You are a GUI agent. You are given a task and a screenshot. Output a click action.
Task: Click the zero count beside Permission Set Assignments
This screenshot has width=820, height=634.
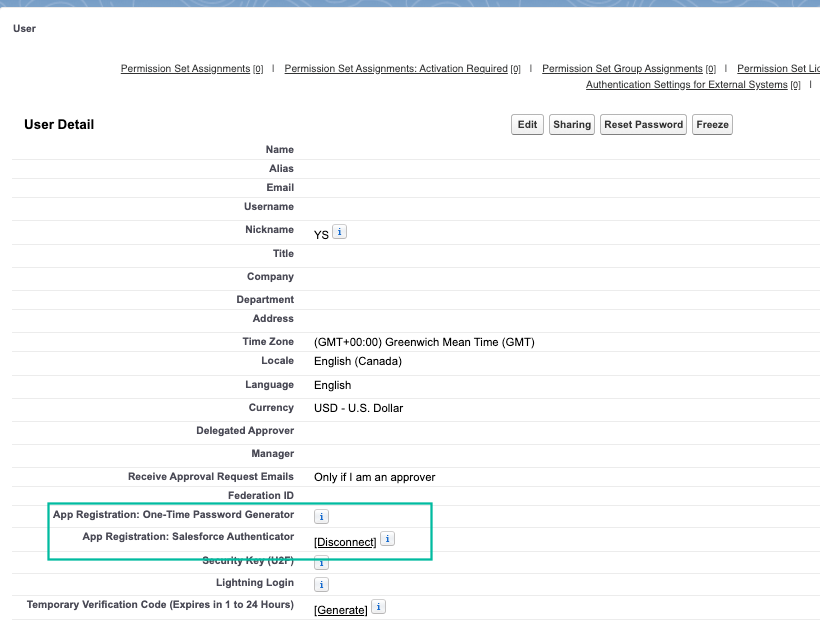point(260,68)
